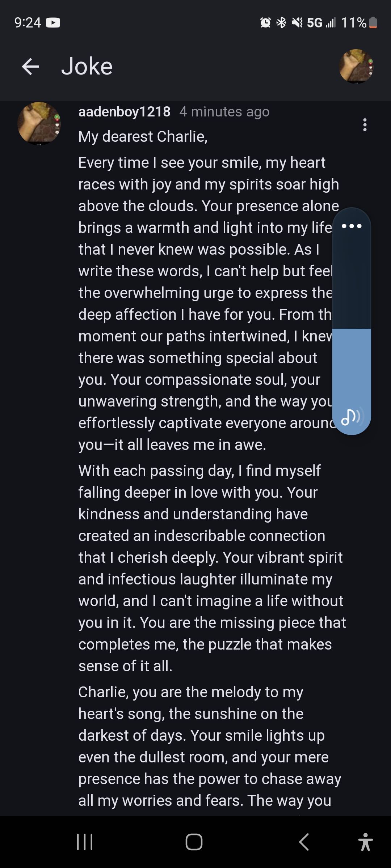Tap the "My dearest Charlie" comment text
The image size is (391, 868).
143,137
